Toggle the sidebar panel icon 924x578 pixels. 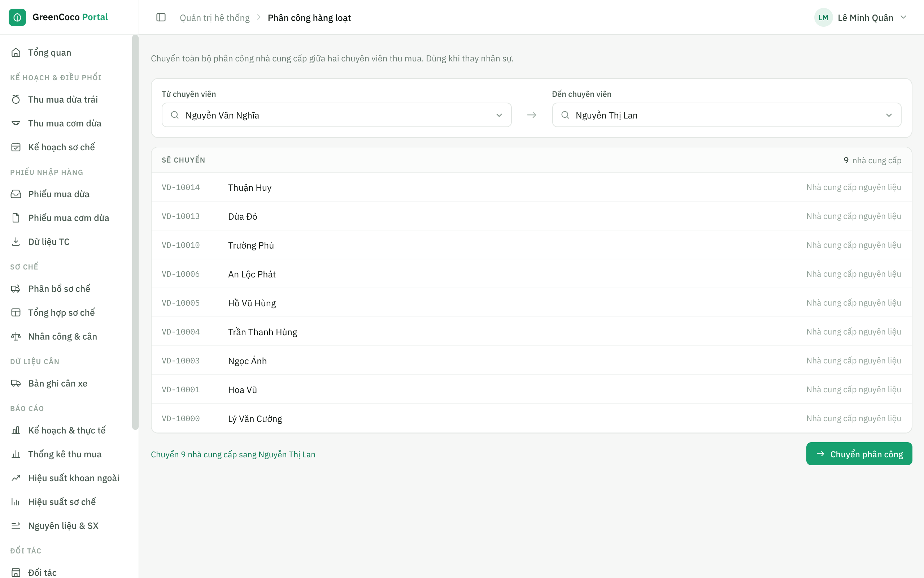[x=161, y=18]
